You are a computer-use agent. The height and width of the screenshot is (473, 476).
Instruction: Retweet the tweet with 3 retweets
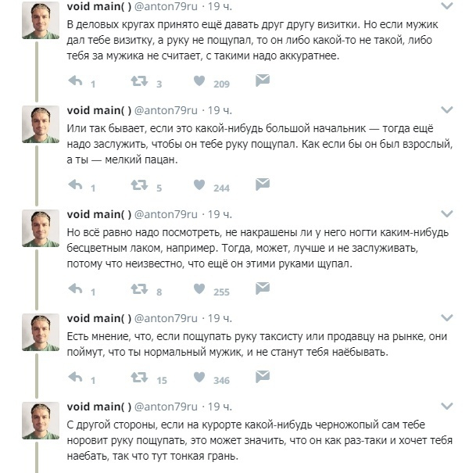pos(138,82)
